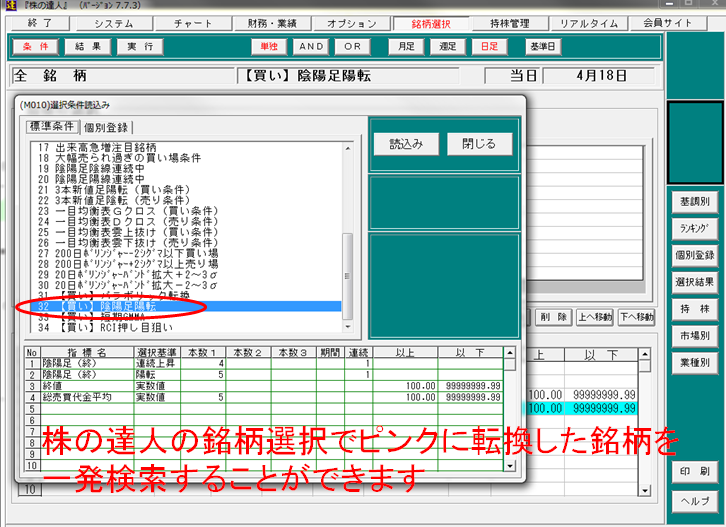Click the 市場別 sidebar button

(x=694, y=336)
